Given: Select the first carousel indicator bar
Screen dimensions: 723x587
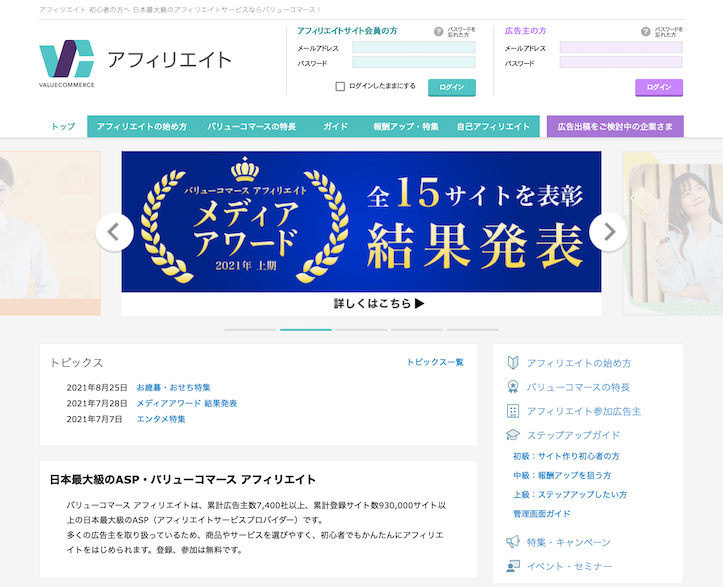Looking at the screenshot, I should point(250,330).
